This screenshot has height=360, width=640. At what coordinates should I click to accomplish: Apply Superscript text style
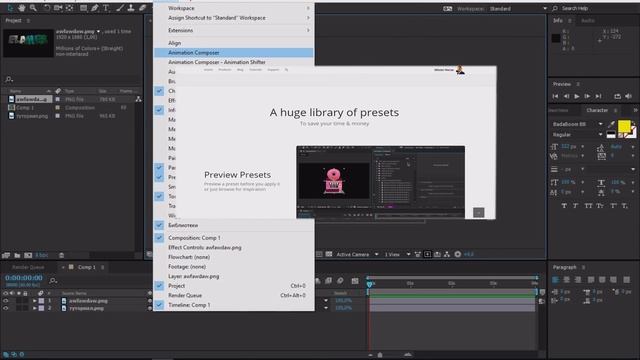pyautogui.click(x=613, y=206)
